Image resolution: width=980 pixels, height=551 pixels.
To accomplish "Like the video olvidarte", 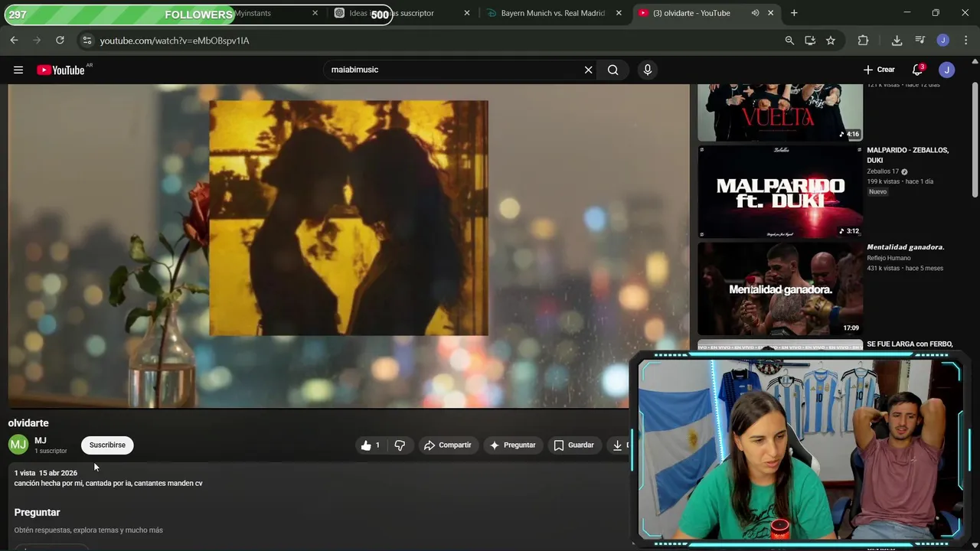I will click(x=371, y=445).
